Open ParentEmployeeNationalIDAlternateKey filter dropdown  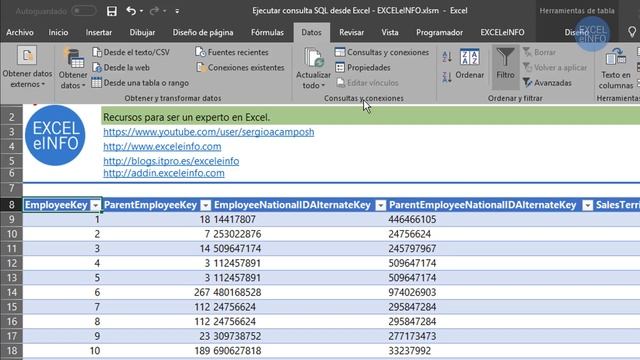click(x=587, y=205)
